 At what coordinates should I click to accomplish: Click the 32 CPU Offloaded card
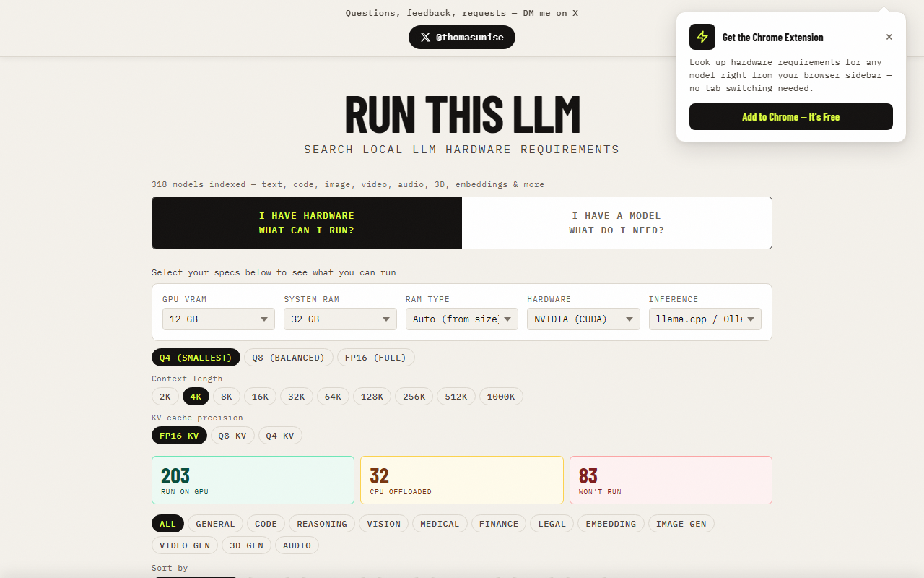coord(462,480)
